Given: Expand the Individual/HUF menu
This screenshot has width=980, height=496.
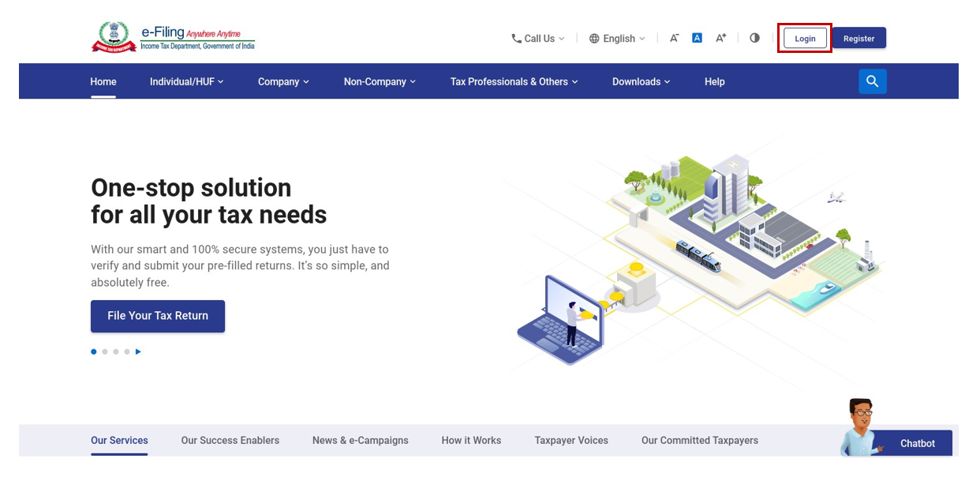Looking at the screenshot, I should coord(186,81).
